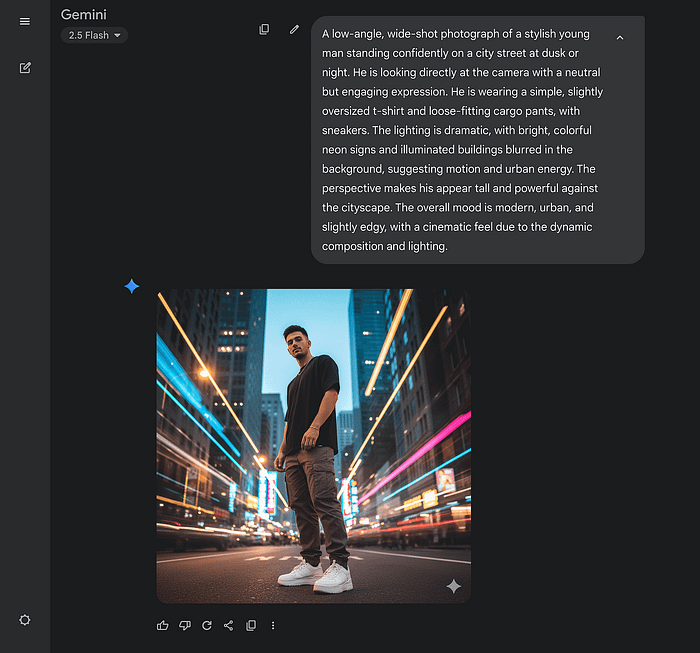Screen dimensions: 700x653
Task: Click the dropdown arrow next to 2.5 Flash
Action: (x=118, y=36)
